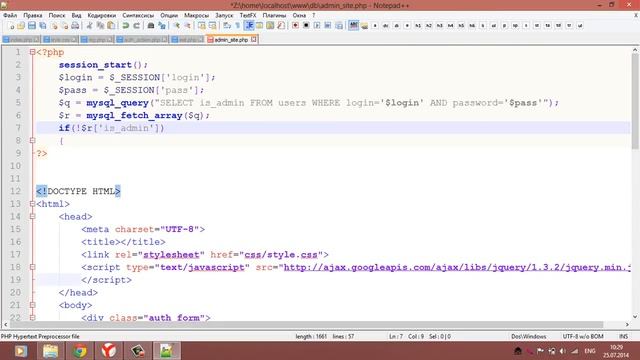
Task: Start macro recording with red dot icon
Action: (x=295, y=26)
